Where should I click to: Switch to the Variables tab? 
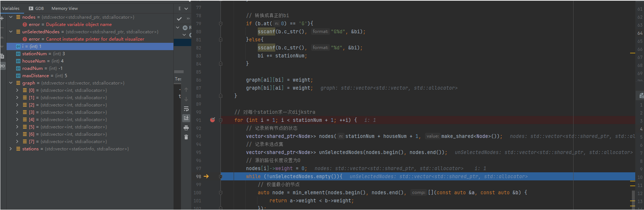click(x=11, y=8)
